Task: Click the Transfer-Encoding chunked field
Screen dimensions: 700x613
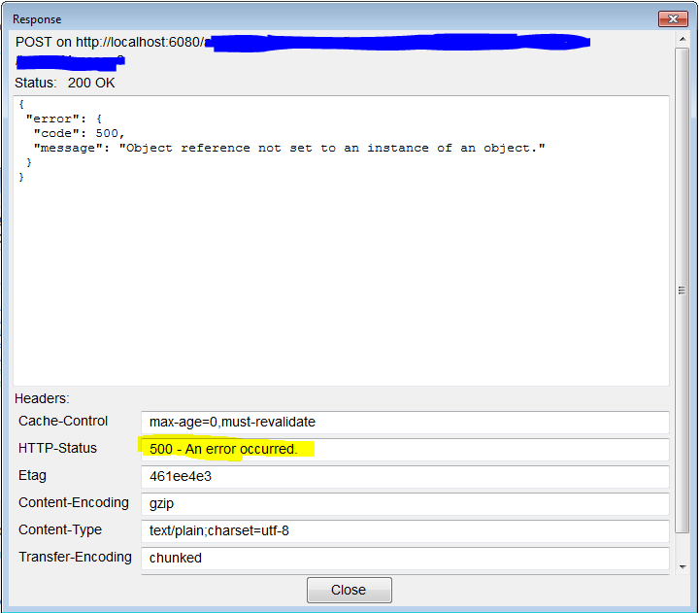Action: point(405,558)
